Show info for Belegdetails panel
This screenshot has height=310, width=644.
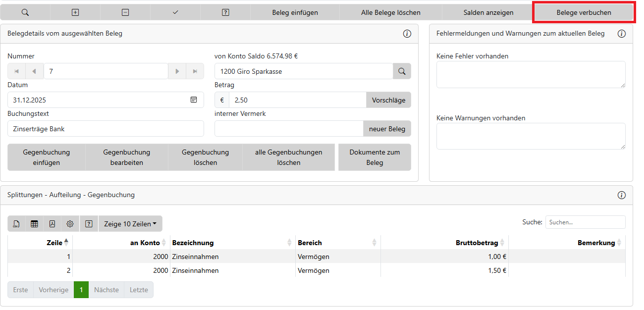tap(407, 34)
